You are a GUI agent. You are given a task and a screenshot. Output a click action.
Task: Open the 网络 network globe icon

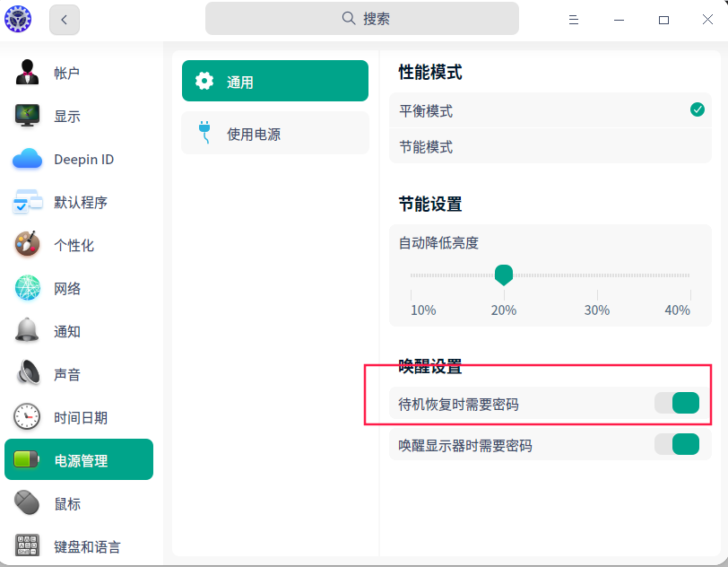pos(27,288)
